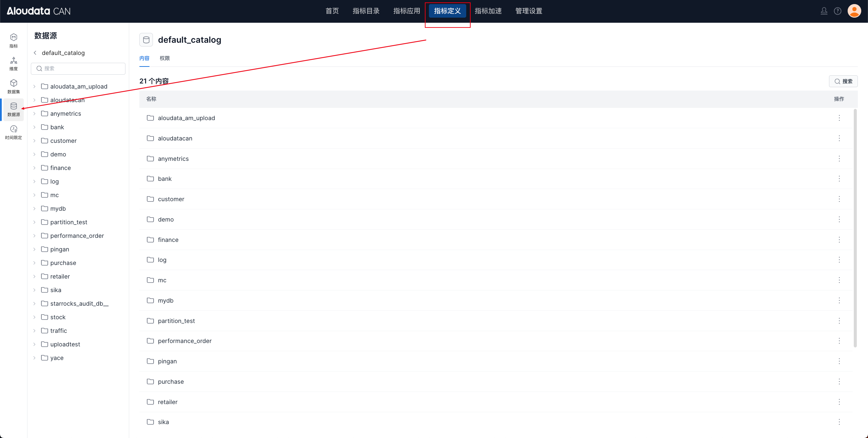Click the 搜索 button above the table
868x438 pixels.
[x=843, y=81]
